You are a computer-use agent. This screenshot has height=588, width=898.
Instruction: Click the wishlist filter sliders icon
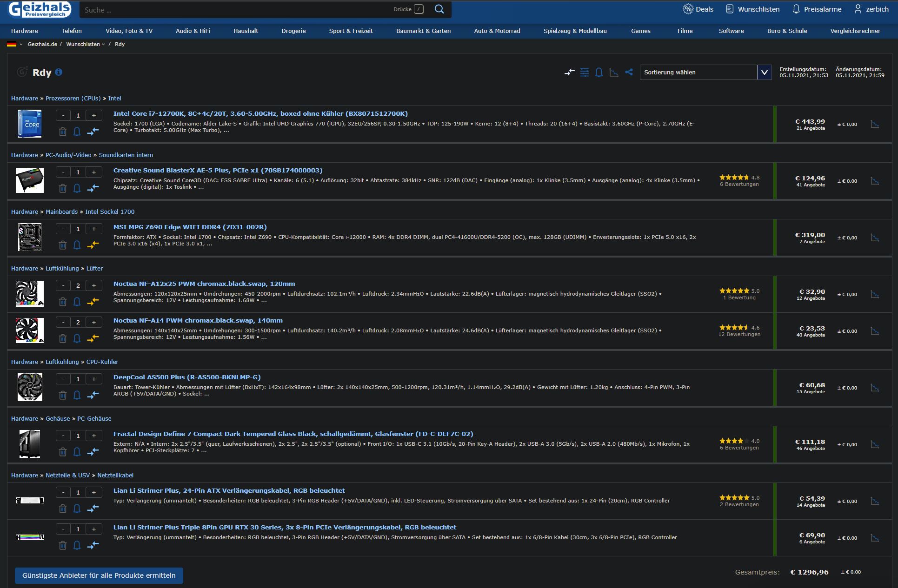pyautogui.click(x=585, y=72)
